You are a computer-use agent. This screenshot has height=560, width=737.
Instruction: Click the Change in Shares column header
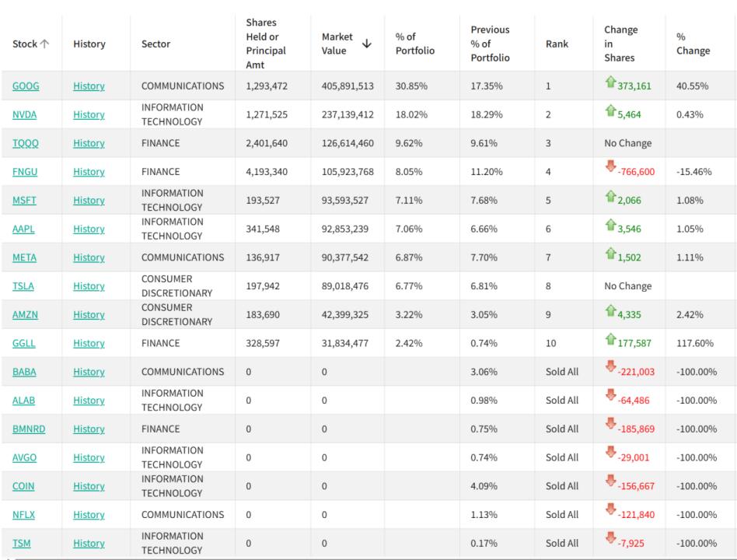[x=620, y=44]
